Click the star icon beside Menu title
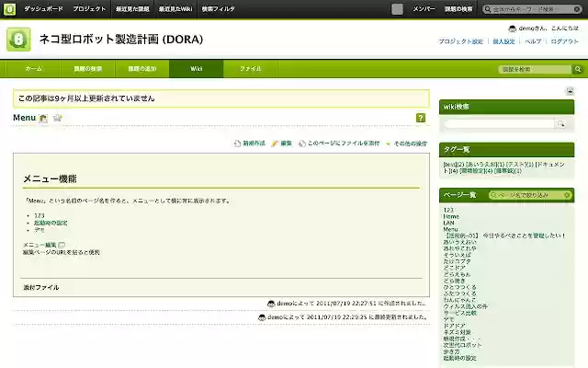The height and width of the screenshot is (368, 588). coord(57,118)
